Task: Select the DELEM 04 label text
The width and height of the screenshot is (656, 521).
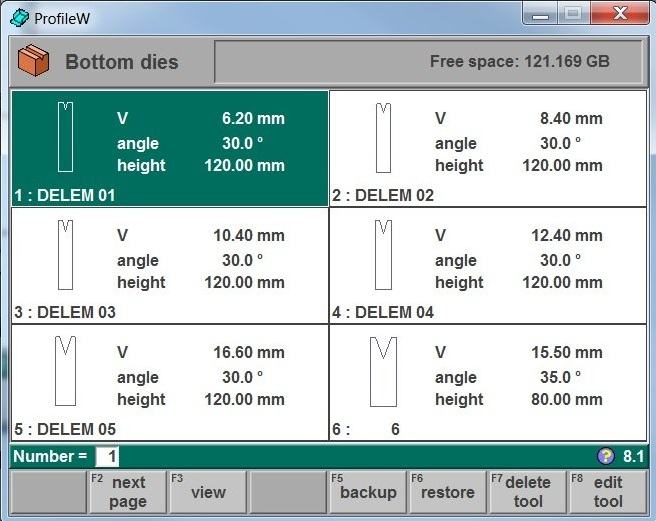Action: tap(383, 312)
